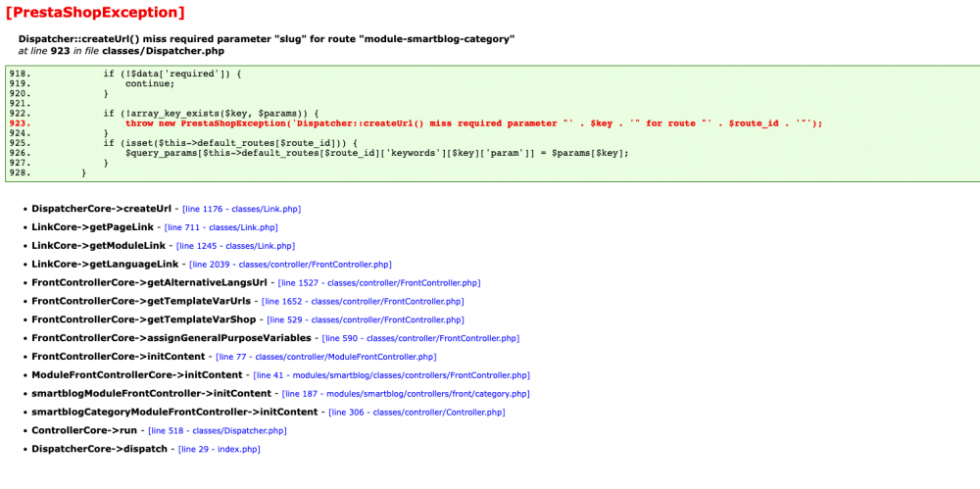The image size is (980, 489).
Task: Click the [PrestaShopException] heading
Action: click(95, 12)
